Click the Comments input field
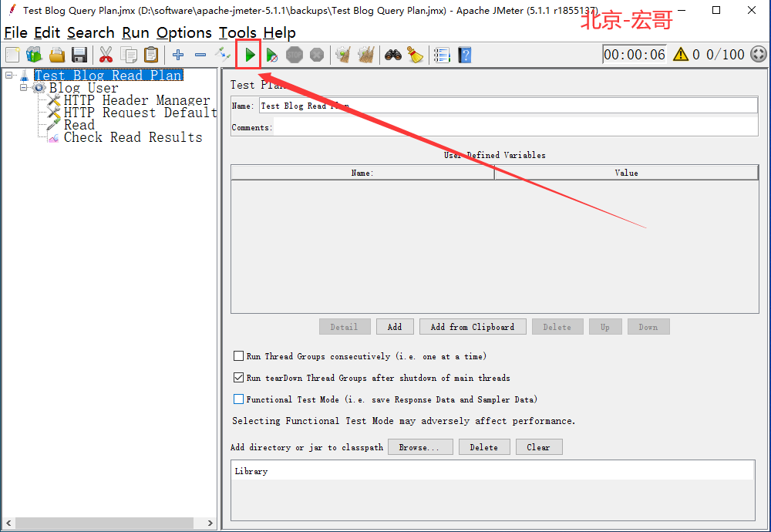Image resolution: width=771 pixels, height=532 pixels. [515, 127]
